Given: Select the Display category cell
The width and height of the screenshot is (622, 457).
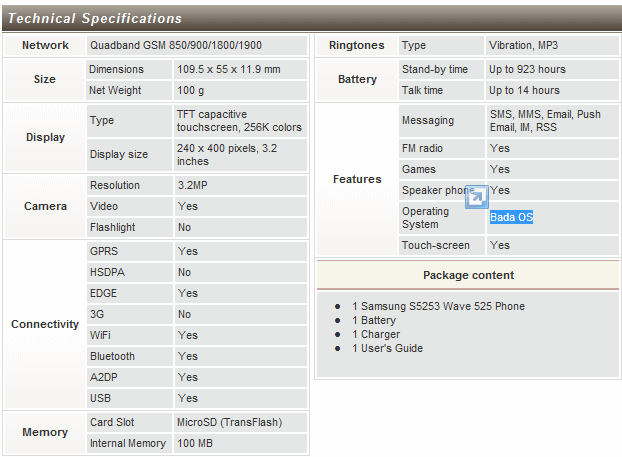Looking at the screenshot, I should [44, 137].
